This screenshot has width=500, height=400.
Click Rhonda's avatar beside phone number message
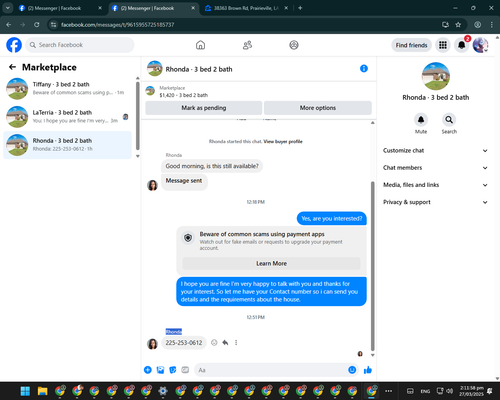coord(152,344)
